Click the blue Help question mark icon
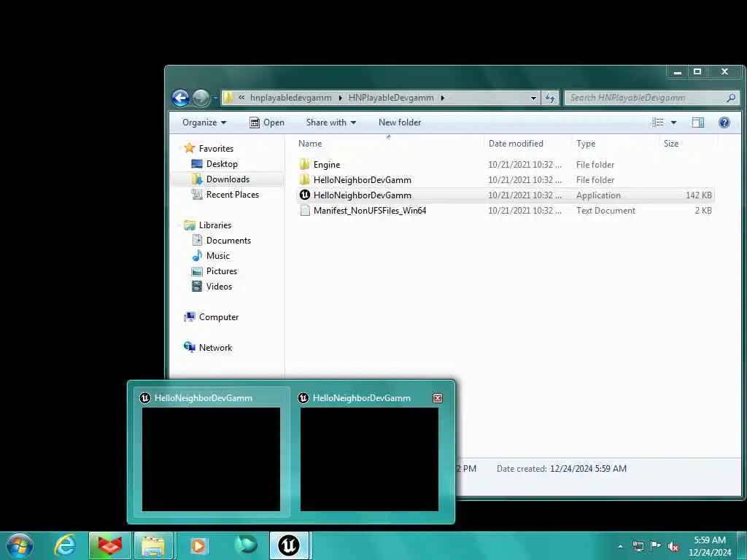The width and height of the screenshot is (747, 560). click(724, 122)
